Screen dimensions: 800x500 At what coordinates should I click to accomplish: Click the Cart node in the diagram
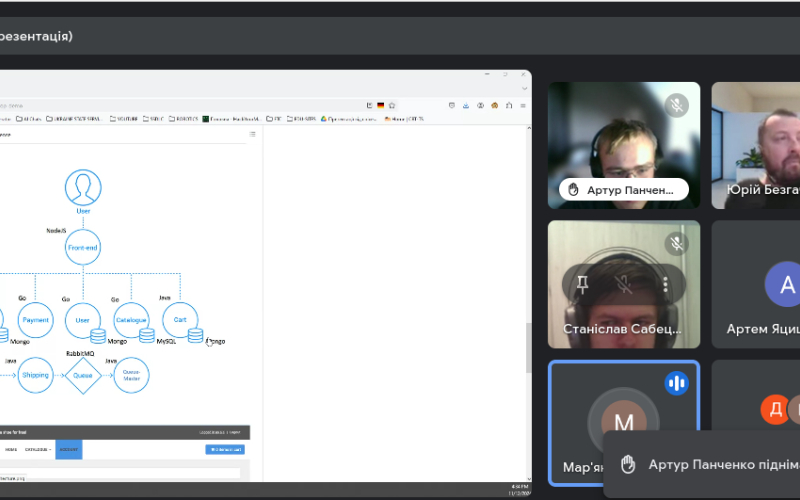[180, 319]
